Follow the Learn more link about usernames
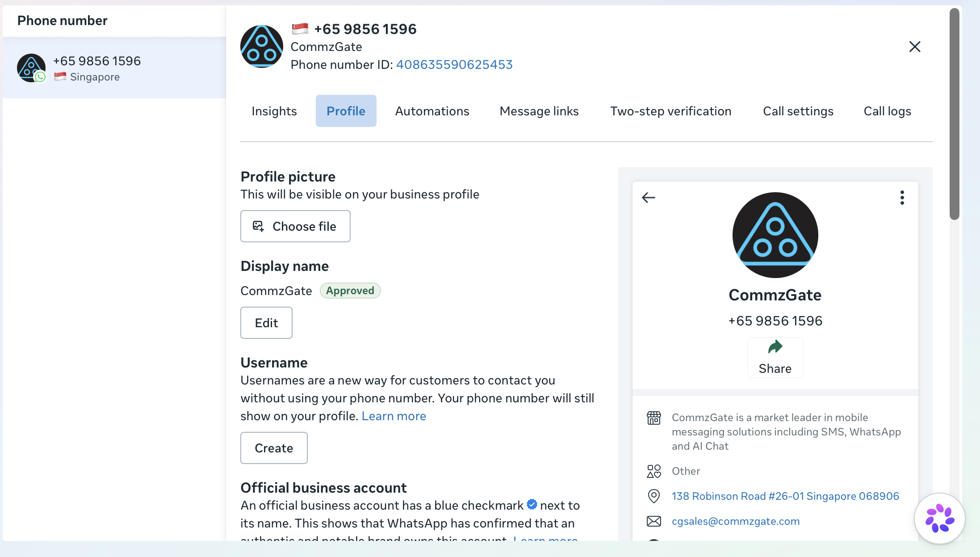The height and width of the screenshot is (557, 980). coord(394,416)
